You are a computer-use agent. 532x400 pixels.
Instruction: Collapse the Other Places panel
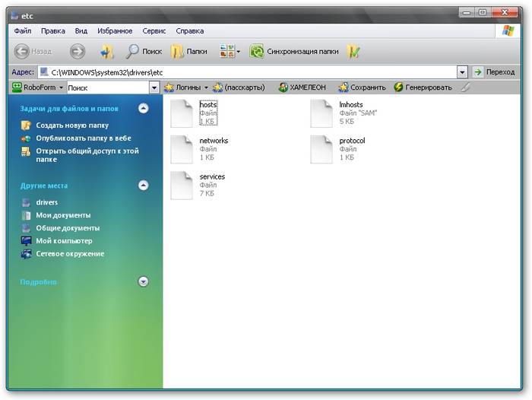143,186
